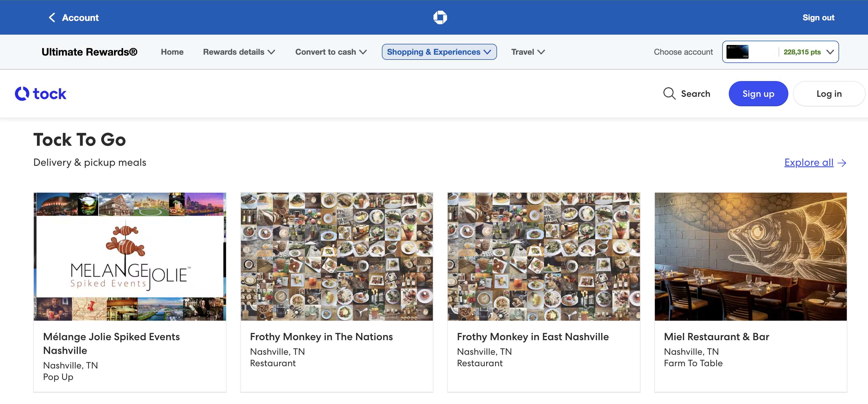Open the Convert to cash dropdown
Image resolution: width=868 pixels, height=404 pixels.
(x=331, y=52)
